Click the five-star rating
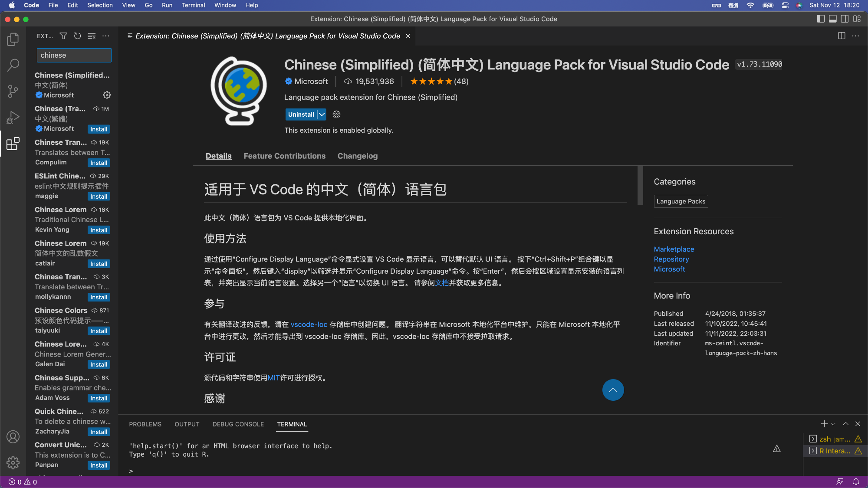Image resolution: width=868 pixels, height=488 pixels. [431, 82]
